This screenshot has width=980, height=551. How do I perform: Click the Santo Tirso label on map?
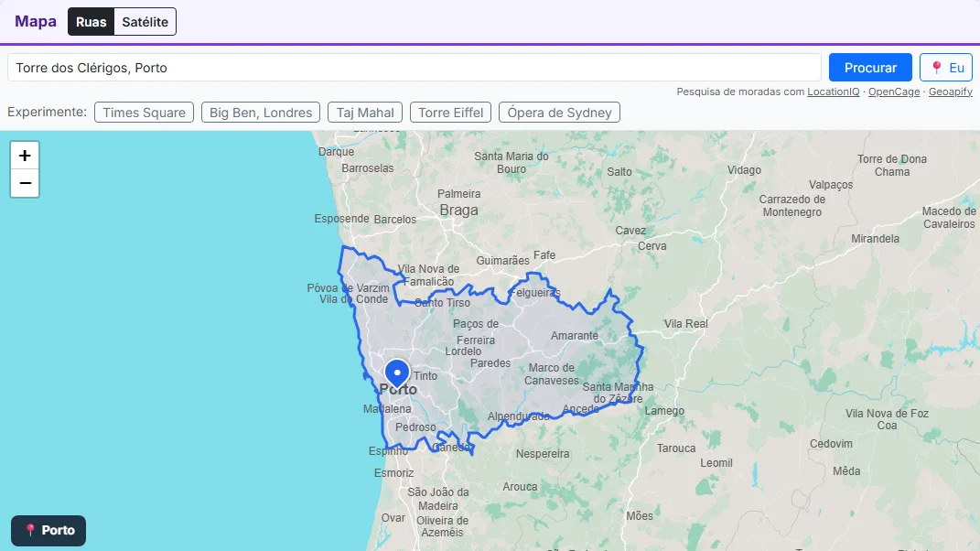pyautogui.click(x=442, y=303)
